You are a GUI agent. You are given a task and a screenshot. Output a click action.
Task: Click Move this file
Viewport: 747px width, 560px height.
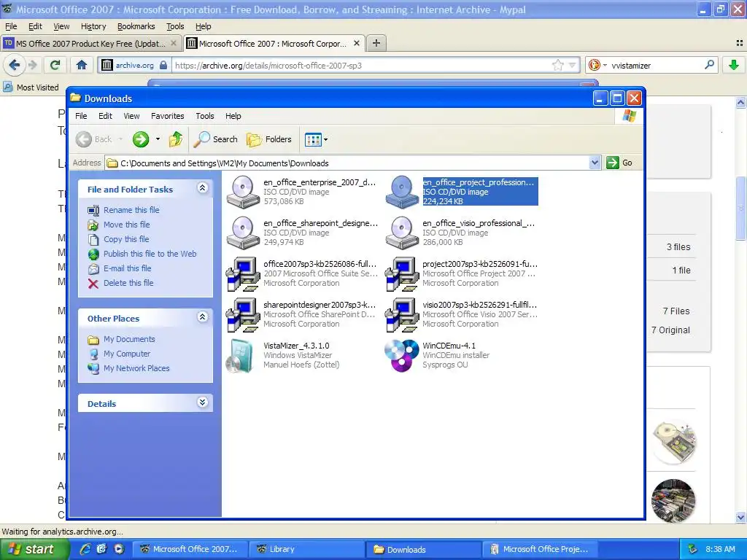pos(127,225)
